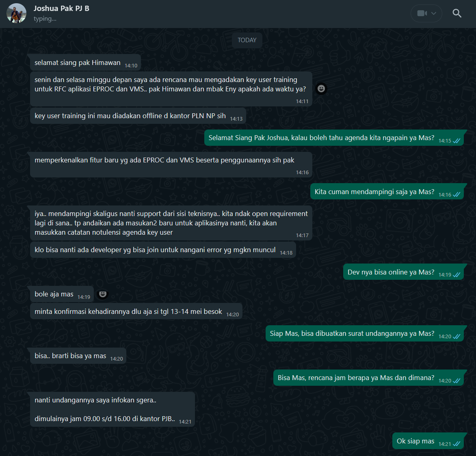Open the call options dropdown chevron
The height and width of the screenshot is (456, 476).
coord(434,13)
